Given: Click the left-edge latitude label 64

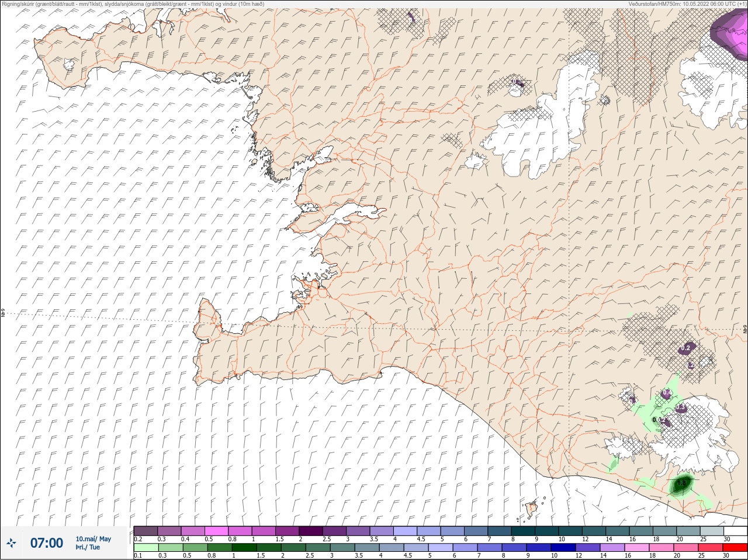Looking at the screenshot, I should click(3, 313).
